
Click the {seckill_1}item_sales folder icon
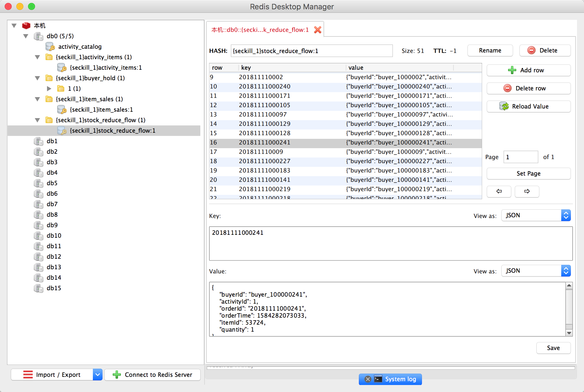(x=49, y=99)
